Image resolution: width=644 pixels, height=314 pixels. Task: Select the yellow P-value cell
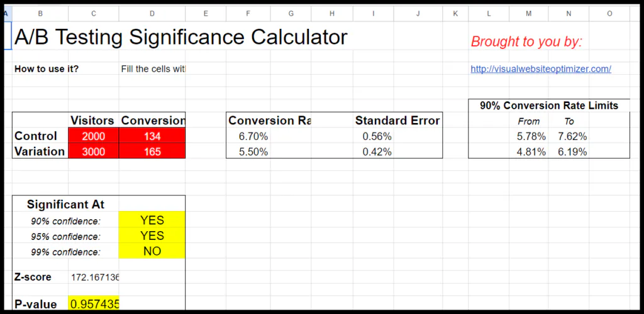click(x=94, y=305)
